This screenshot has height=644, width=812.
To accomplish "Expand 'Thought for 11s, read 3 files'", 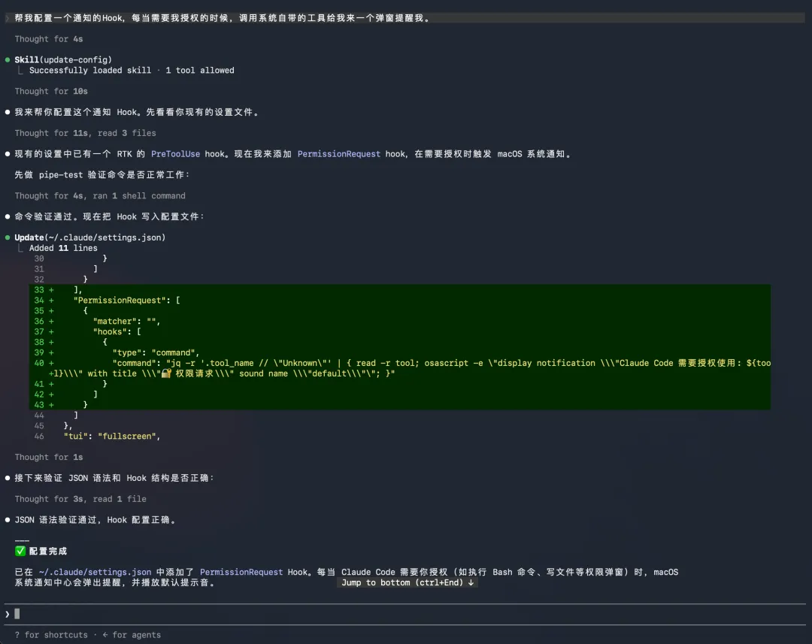I will click(x=86, y=133).
